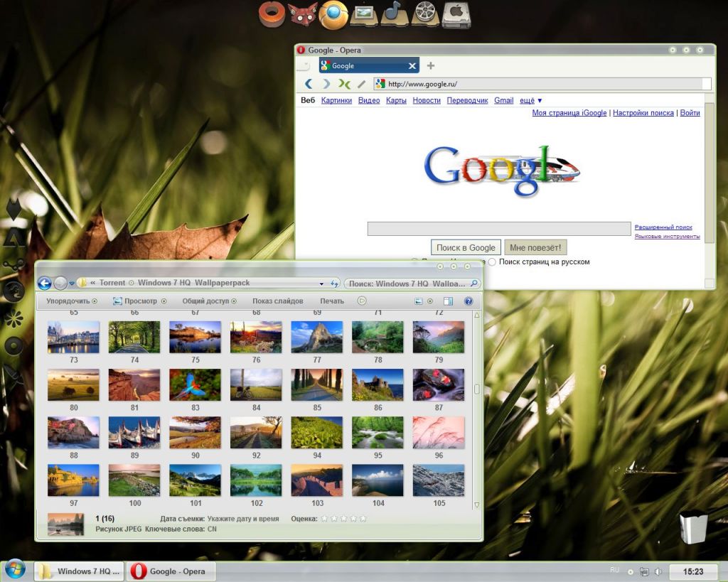
Task: Click the Opera forward navigation arrow
Action: point(326,84)
